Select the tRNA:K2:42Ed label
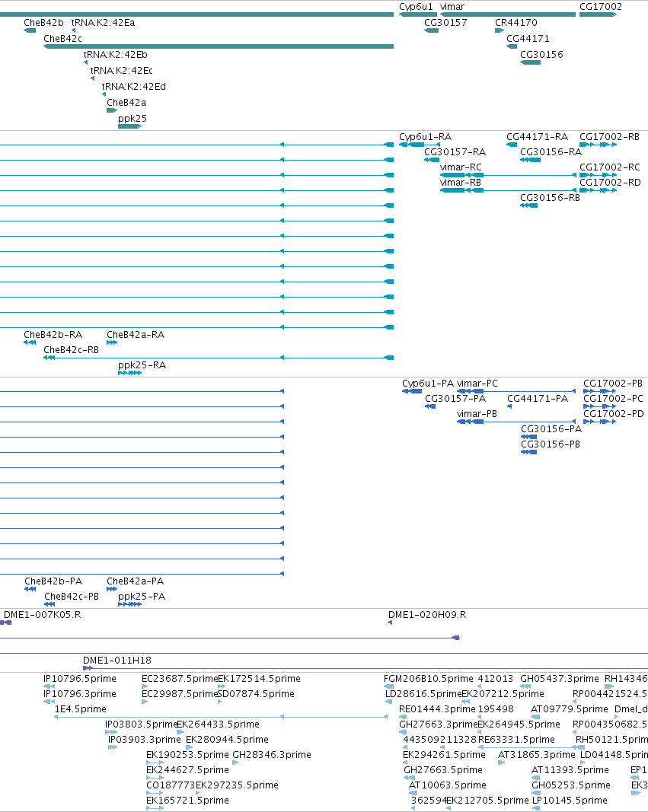The width and height of the screenshot is (648, 812). pos(134,87)
